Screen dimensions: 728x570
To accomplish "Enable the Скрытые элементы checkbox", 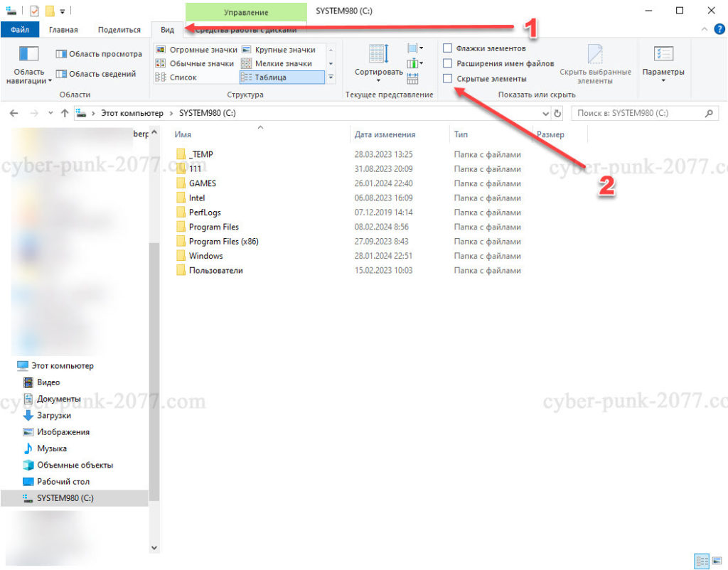I will click(x=447, y=78).
